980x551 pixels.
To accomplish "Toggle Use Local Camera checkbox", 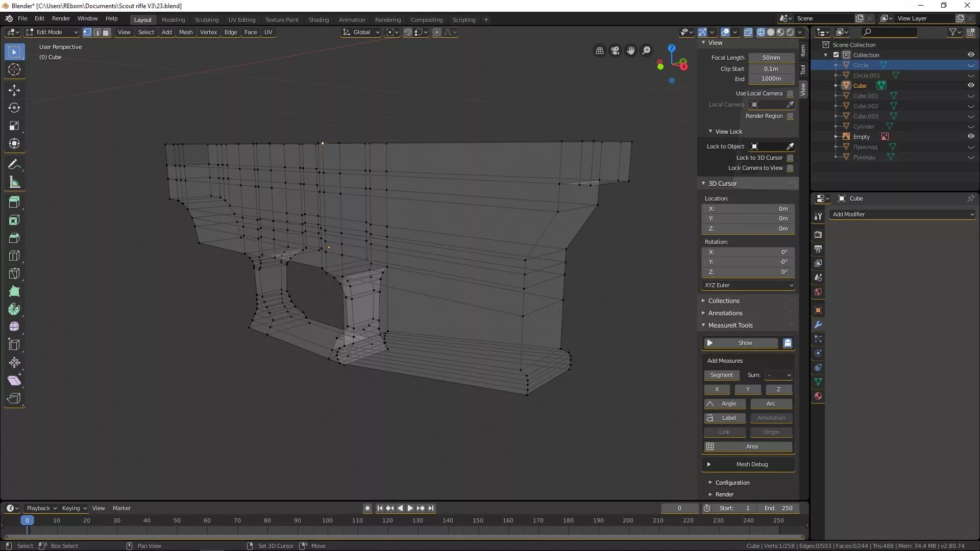I will pyautogui.click(x=791, y=93).
